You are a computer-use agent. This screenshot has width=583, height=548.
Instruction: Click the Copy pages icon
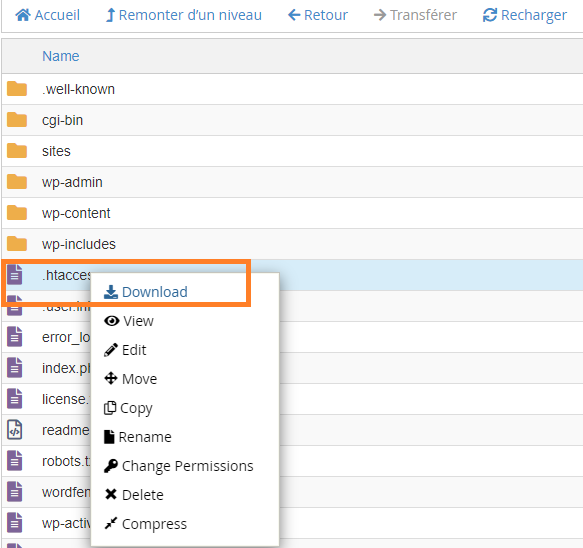pos(110,407)
